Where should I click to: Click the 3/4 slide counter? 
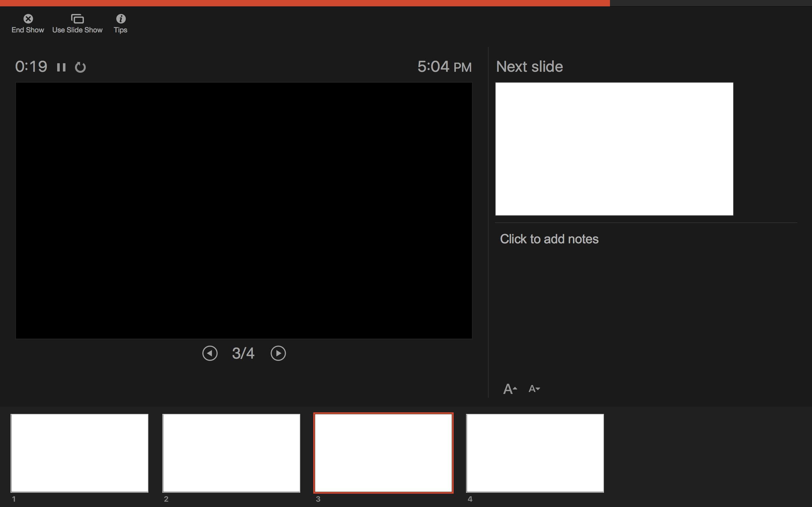click(243, 353)
